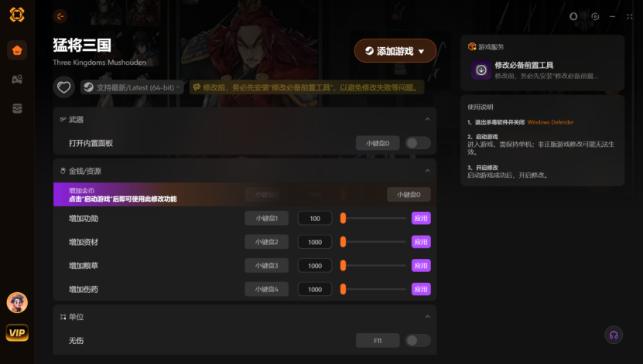Image resolution: width=643 pixels, height=364 pixels.
Task: Click the 应用 button for 增加功勋
Action: click(421, 218)
